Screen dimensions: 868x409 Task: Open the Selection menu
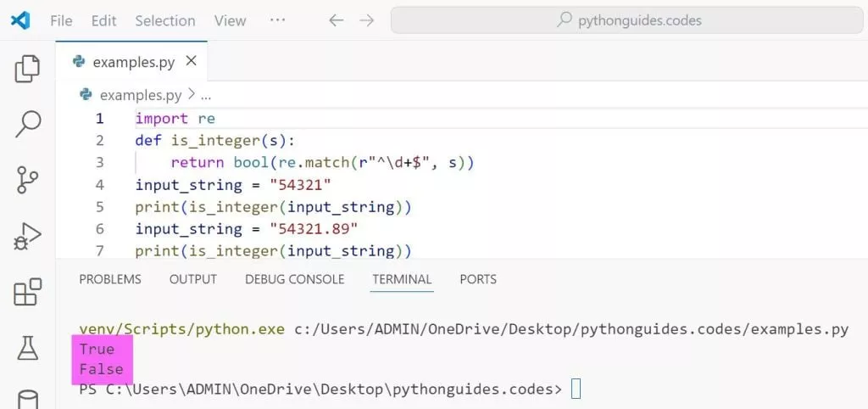click(164, 20)
